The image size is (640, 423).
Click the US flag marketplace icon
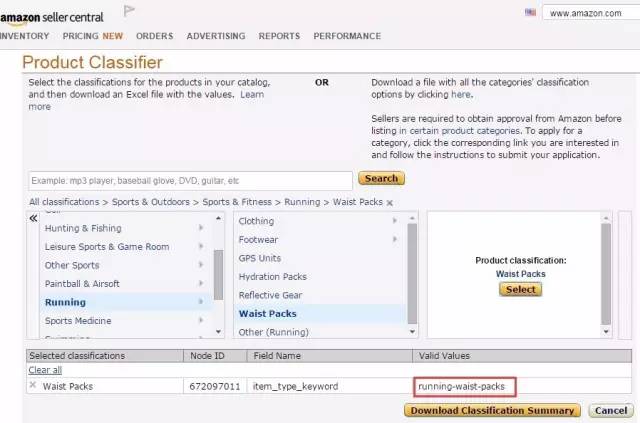click(x=530, y=12)
